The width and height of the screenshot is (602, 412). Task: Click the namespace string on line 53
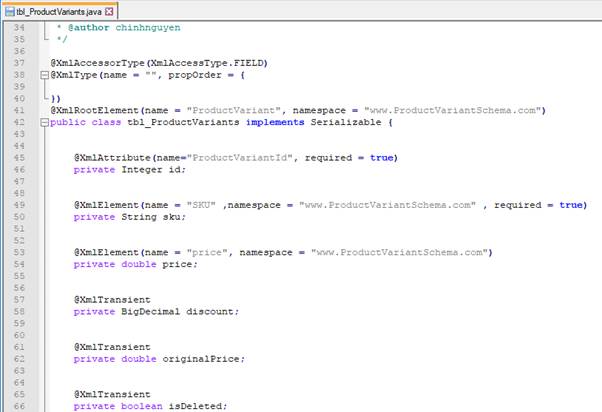(x=399, y=252)
